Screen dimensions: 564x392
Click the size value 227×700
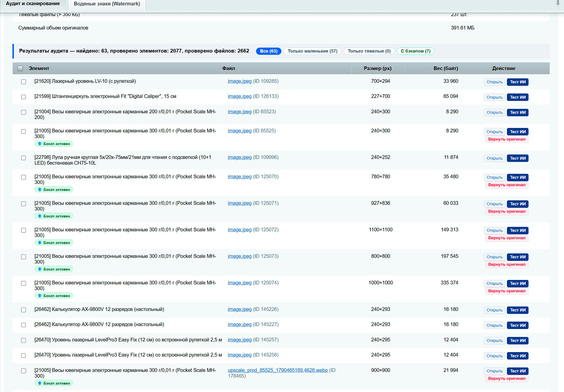[x=380, y=96]
